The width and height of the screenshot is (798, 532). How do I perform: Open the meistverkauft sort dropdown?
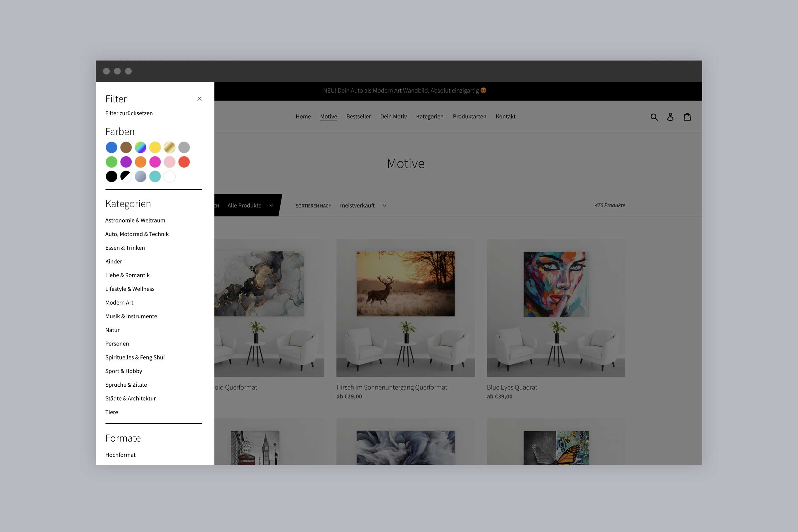363,205
